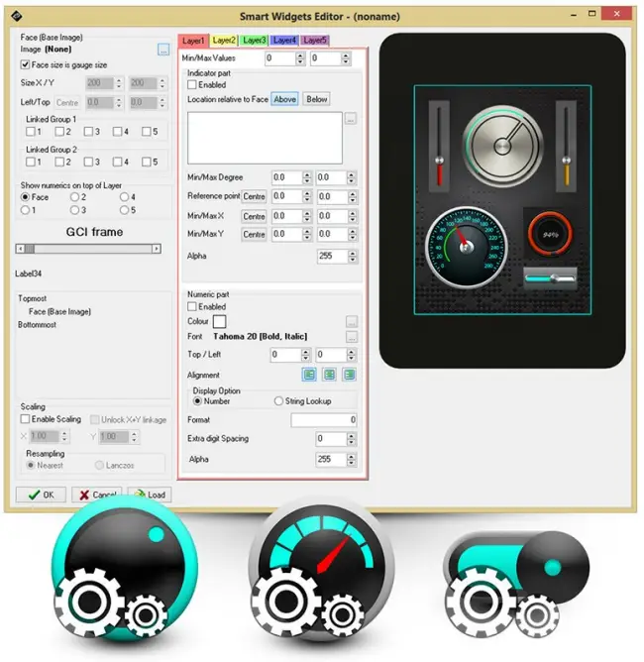644x662 pixels.
Task: Enable the Indicator part checkbox
Action: coord(192,84)
